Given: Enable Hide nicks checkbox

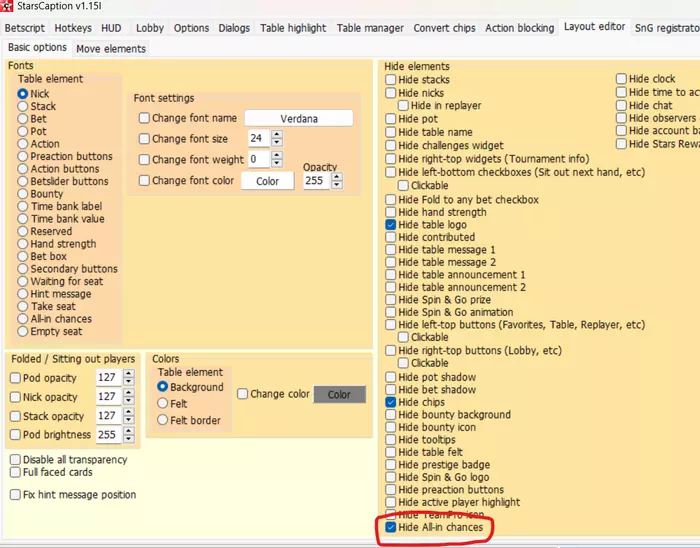Looking at the screenshot, I should click(x=391, y=93).
